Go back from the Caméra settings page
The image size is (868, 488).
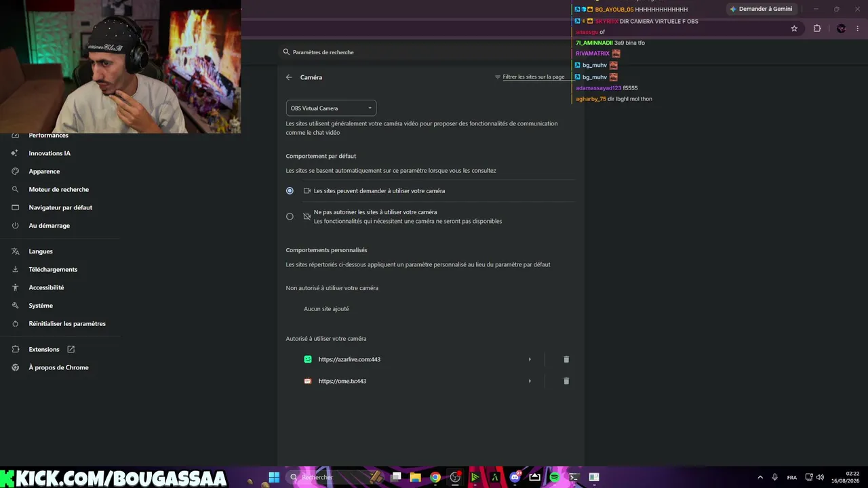[289, 77]
